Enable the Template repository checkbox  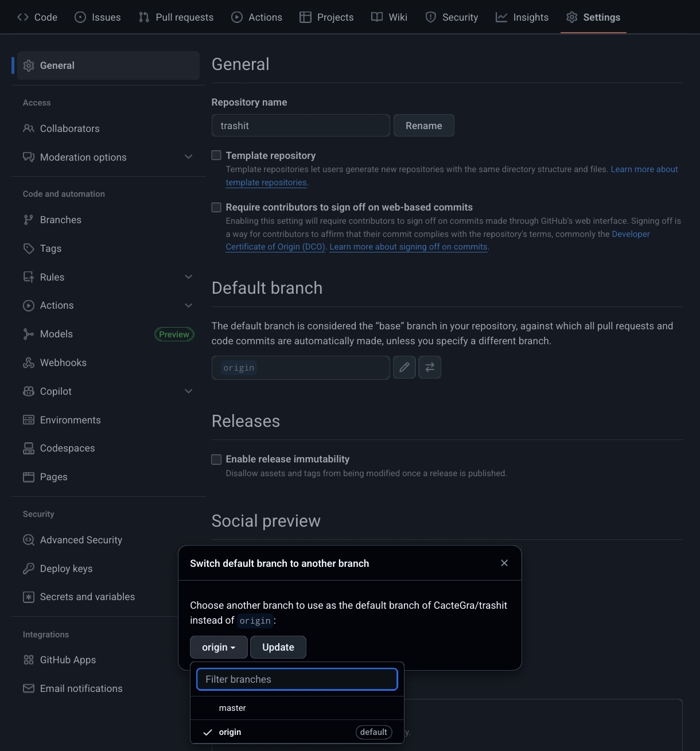[x=216, y=155]
